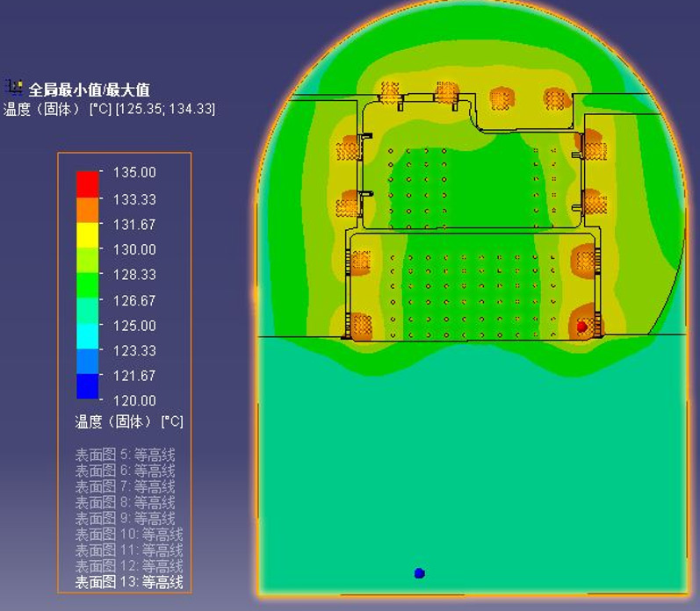Select 表面图 12: 等高线 in the legend list
The height and width of the screenshot is (611, 700).
(129, 566)
